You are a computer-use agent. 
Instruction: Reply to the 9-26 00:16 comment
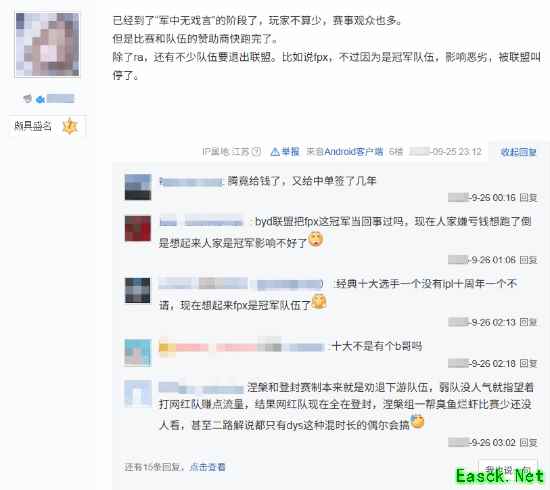[x=528, y=197]
